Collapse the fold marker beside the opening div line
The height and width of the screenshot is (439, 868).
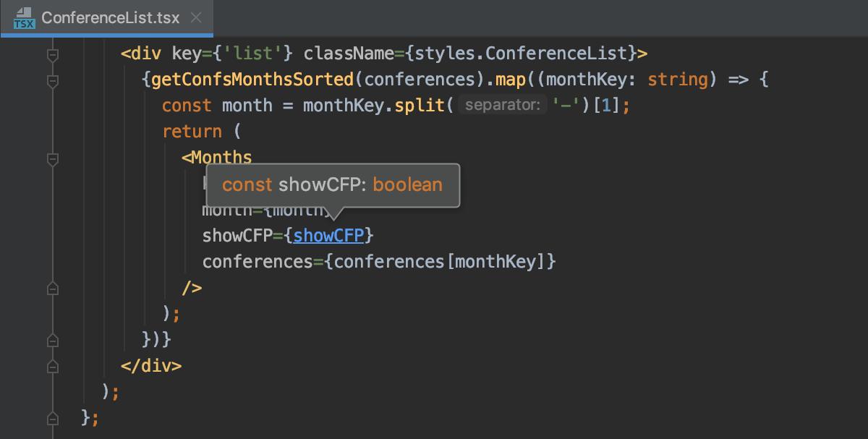52,54
